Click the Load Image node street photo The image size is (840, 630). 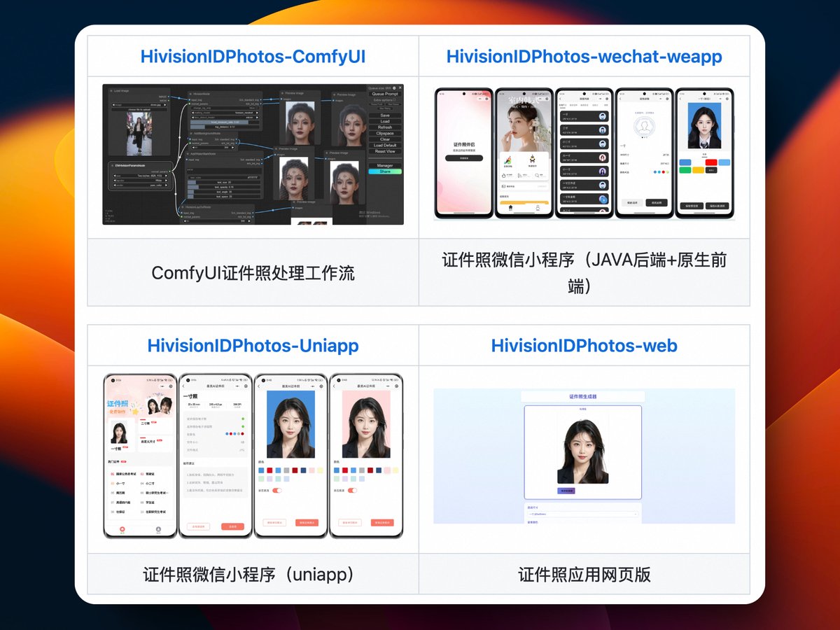(x=140, y=133)
